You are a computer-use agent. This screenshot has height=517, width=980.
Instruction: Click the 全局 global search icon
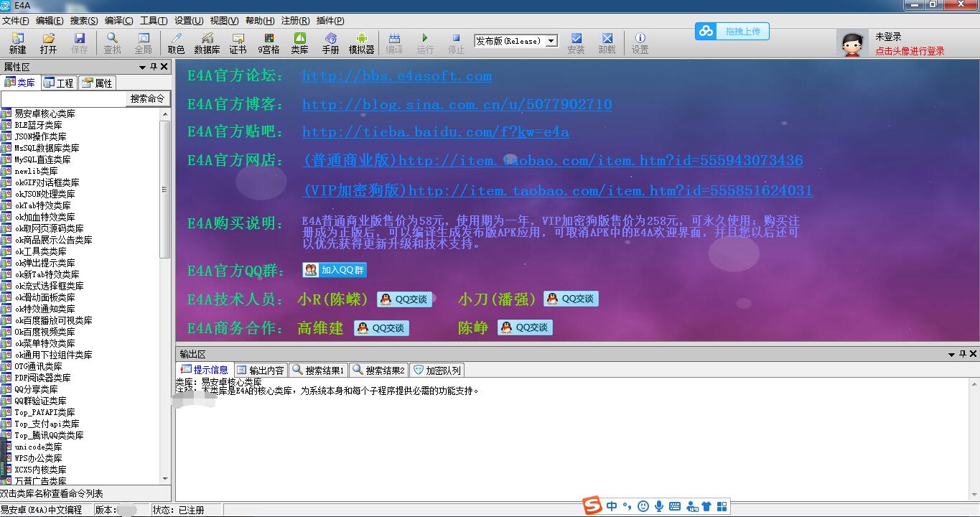pyautogui.click(x=143, y=43)
